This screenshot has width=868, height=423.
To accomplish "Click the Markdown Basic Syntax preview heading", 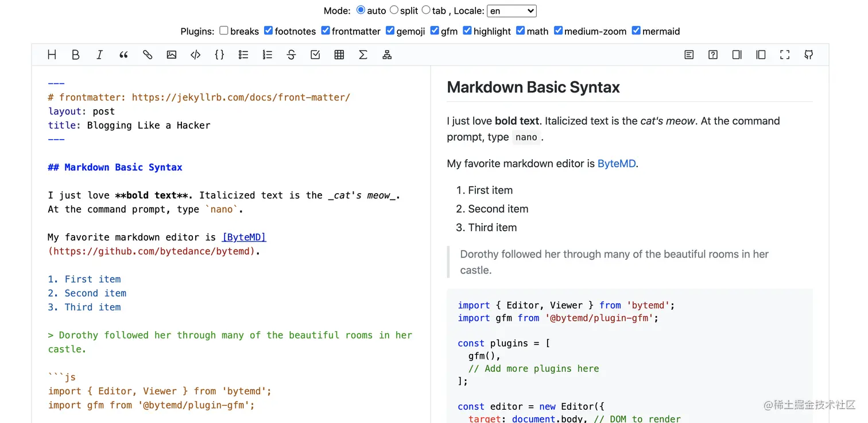I will click(533, 87).
